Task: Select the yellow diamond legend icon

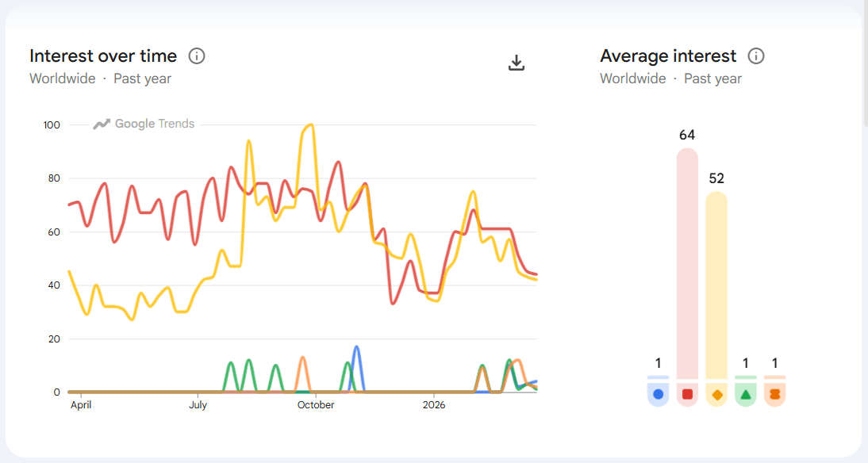Action: pyautogui.click(x=716, y=394)
